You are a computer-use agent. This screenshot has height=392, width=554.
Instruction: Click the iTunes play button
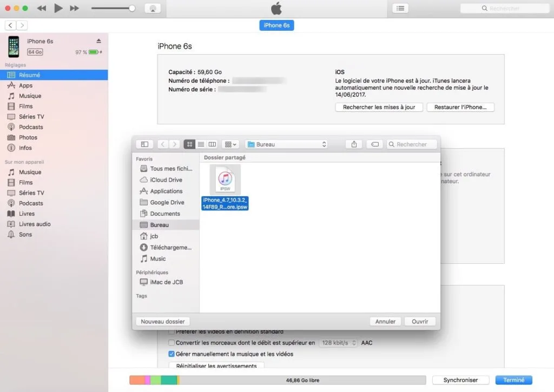point(58,8)
